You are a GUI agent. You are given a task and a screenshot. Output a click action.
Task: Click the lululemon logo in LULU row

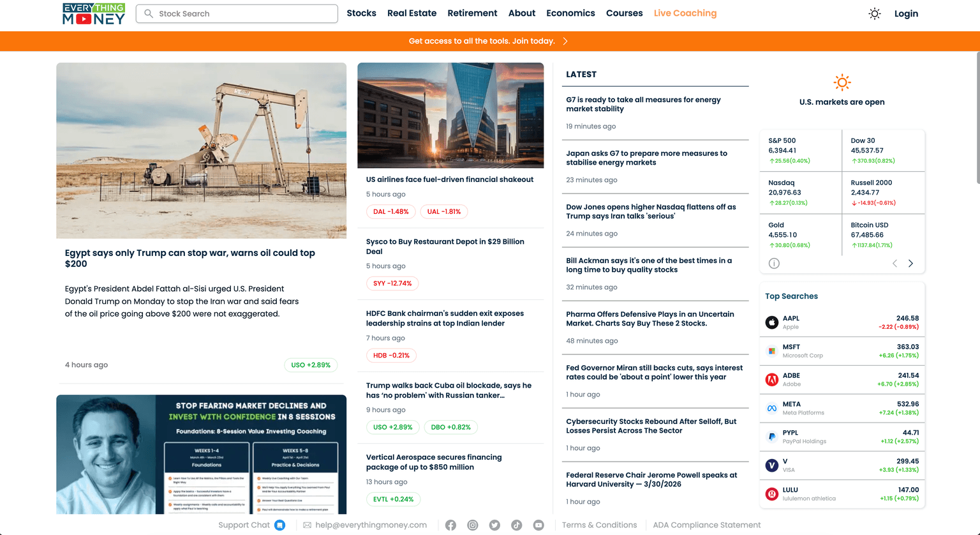point(772,494)
